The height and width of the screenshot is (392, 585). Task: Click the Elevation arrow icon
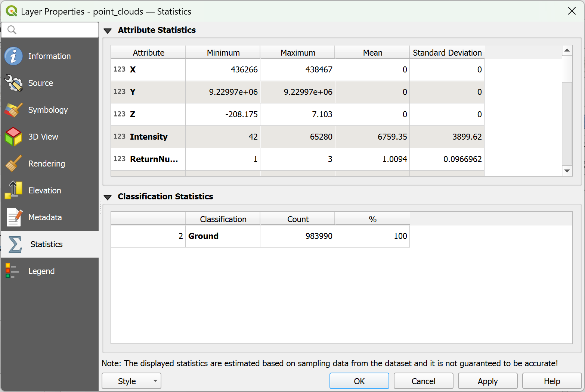click(x=14, y=190)
